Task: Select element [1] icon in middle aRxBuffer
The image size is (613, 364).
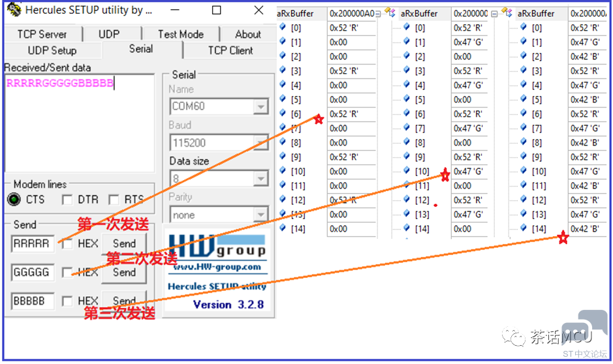Action: click(x=407, y=41)
